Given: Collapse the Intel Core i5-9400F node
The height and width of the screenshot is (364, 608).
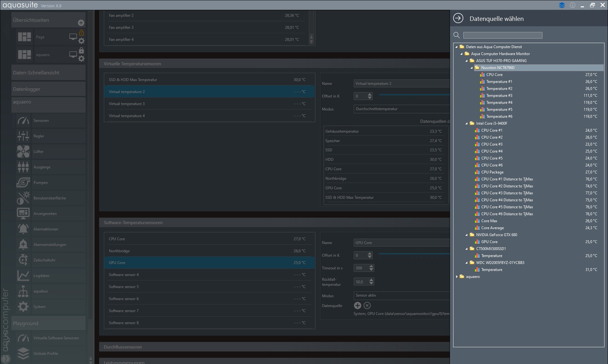Looking at the screenshot, I should click(x=466, y=123).
